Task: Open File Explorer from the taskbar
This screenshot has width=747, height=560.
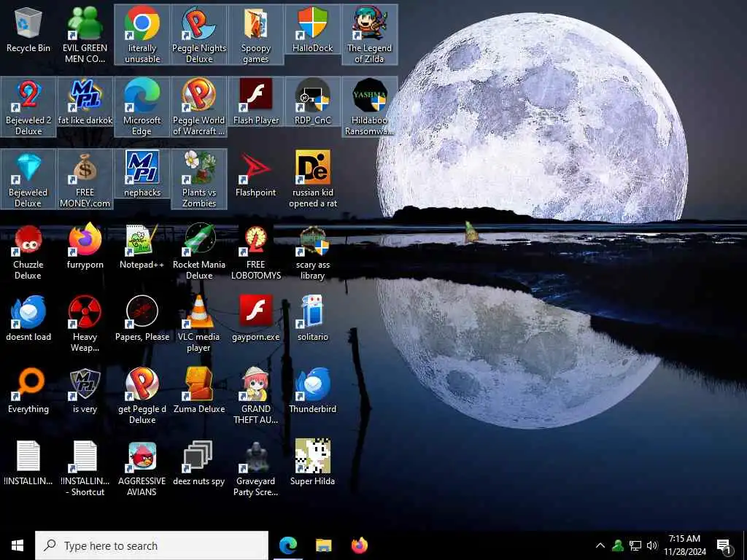Action: pos(323,545)
